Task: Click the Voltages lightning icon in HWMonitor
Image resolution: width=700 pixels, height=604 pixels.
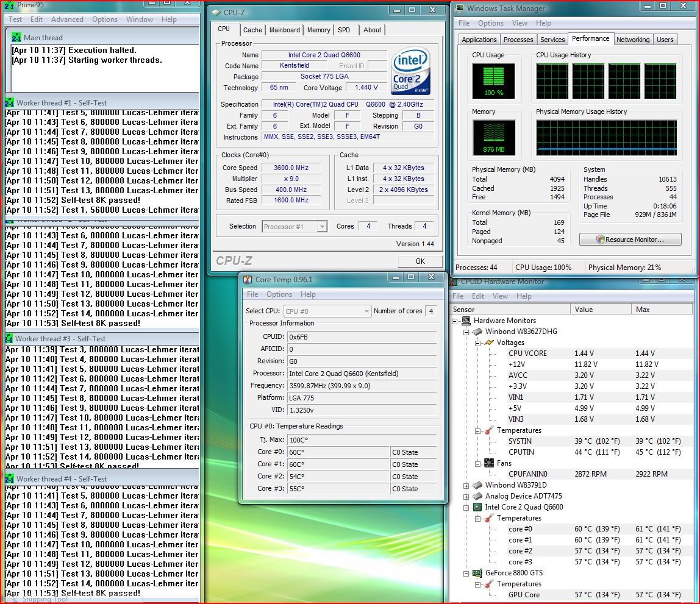Action: point(489,343)
